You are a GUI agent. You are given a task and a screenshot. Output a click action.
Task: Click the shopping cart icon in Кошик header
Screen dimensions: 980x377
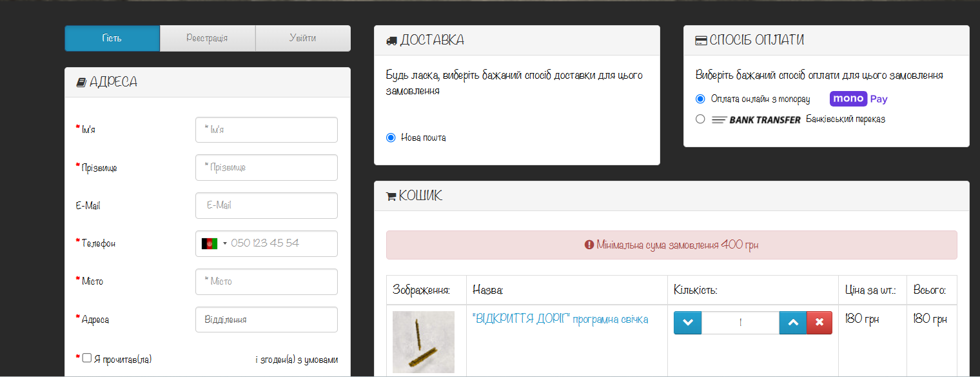391,197
